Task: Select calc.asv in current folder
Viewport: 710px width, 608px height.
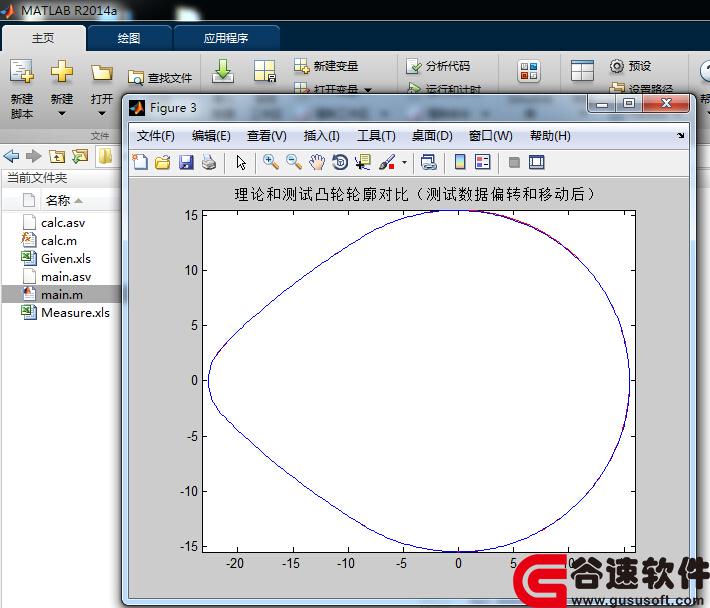Action: click(62, 223)
